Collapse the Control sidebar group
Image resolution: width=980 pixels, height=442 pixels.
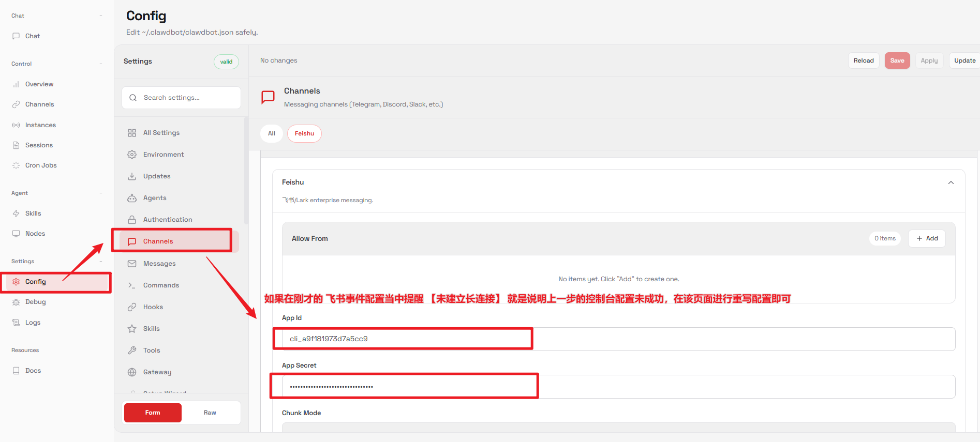(x=101, y=64)
